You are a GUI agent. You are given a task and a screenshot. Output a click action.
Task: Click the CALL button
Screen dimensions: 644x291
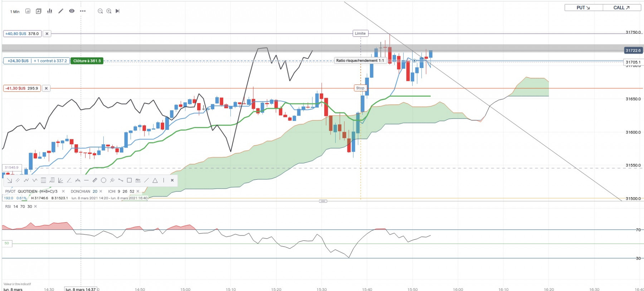pyautogui.click(x=622, y=8)
